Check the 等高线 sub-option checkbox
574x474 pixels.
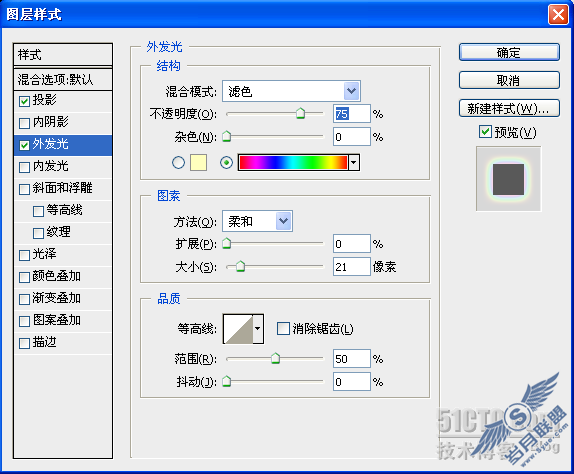pos(38,211)
